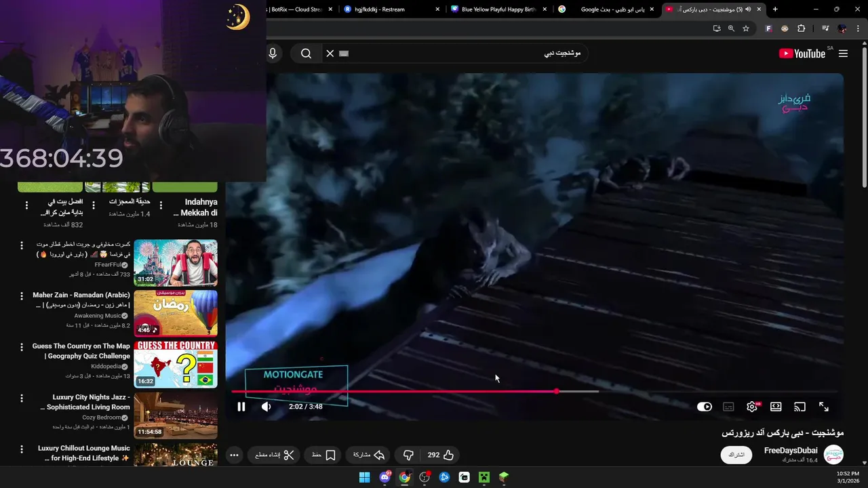Click the progress bar scrubber handle

point(556,391)
